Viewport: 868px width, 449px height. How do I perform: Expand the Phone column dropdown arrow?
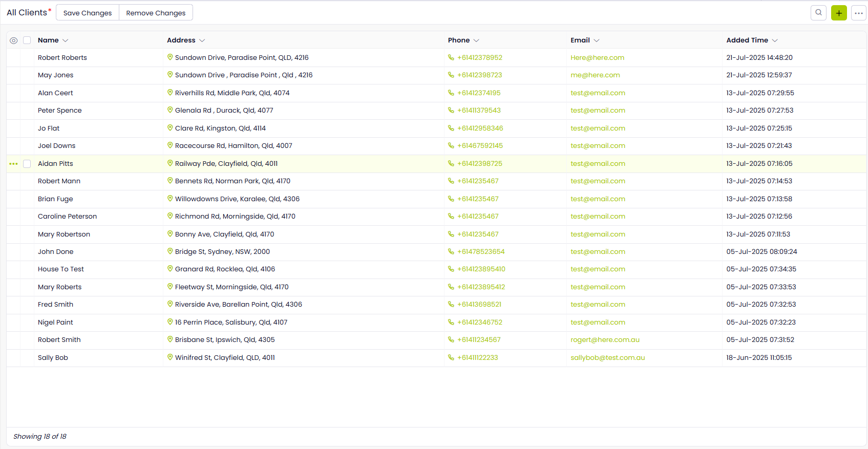coord(476,40)
